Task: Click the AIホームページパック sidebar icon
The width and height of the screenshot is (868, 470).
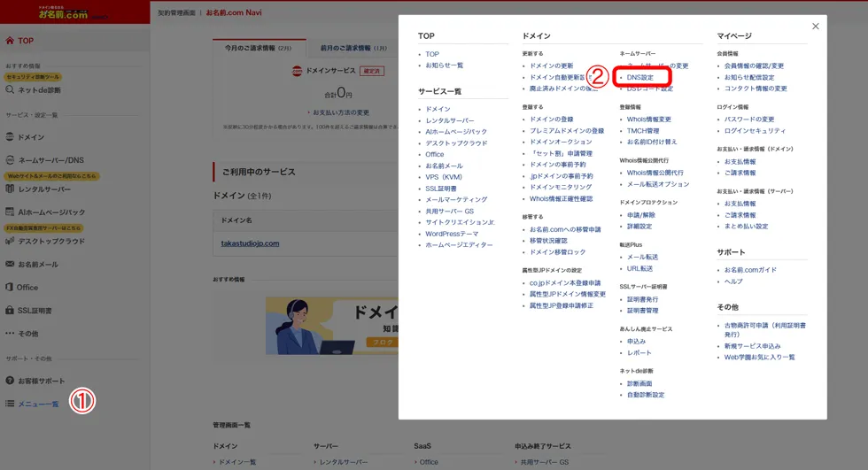Action: [x=10, y=212]
